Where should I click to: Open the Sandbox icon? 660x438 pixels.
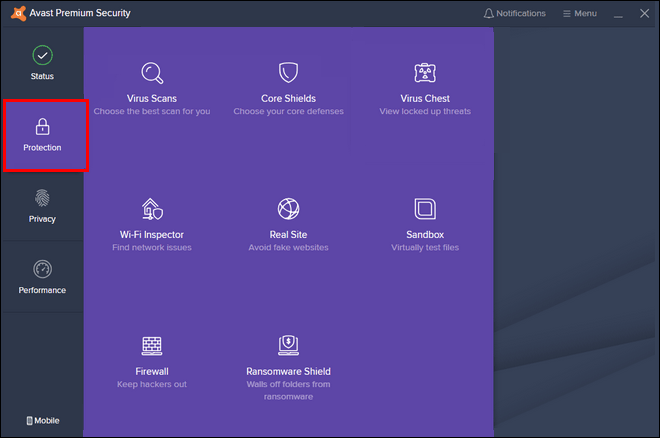pyautogui.click(x=425, y=209)
